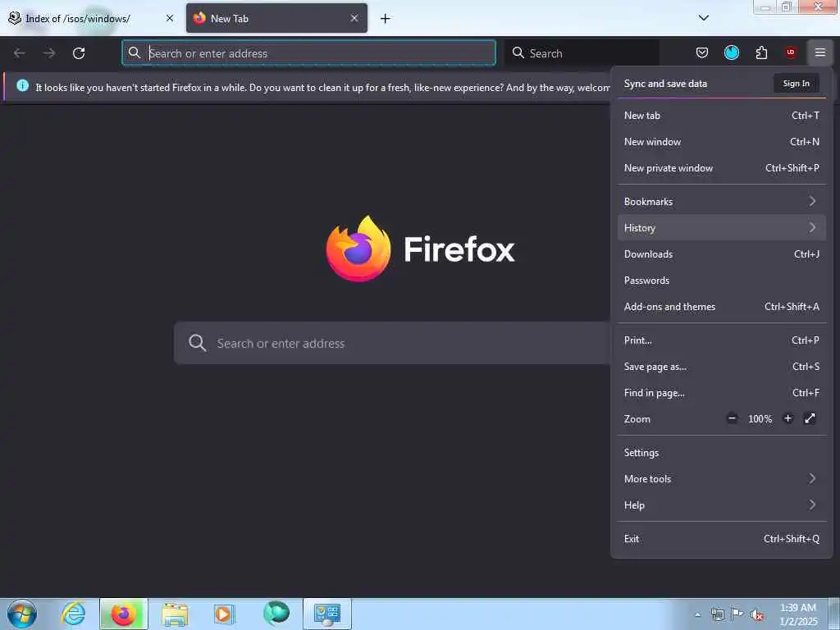Open a new tab with the plus button

pyautogui.click(x=386, y=19)
